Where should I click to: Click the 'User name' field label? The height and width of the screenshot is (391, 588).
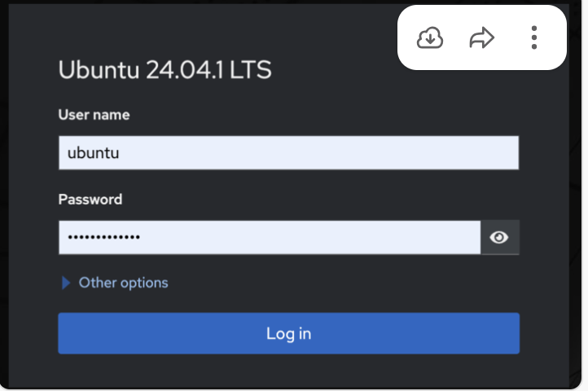pyautogui.click(x=94, y=115)
